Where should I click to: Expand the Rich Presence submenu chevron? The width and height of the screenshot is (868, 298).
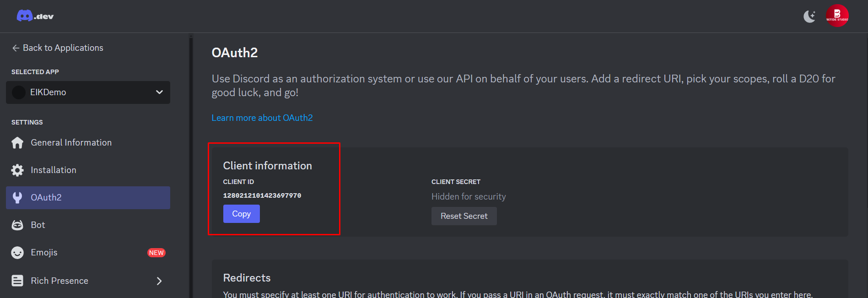159,281
